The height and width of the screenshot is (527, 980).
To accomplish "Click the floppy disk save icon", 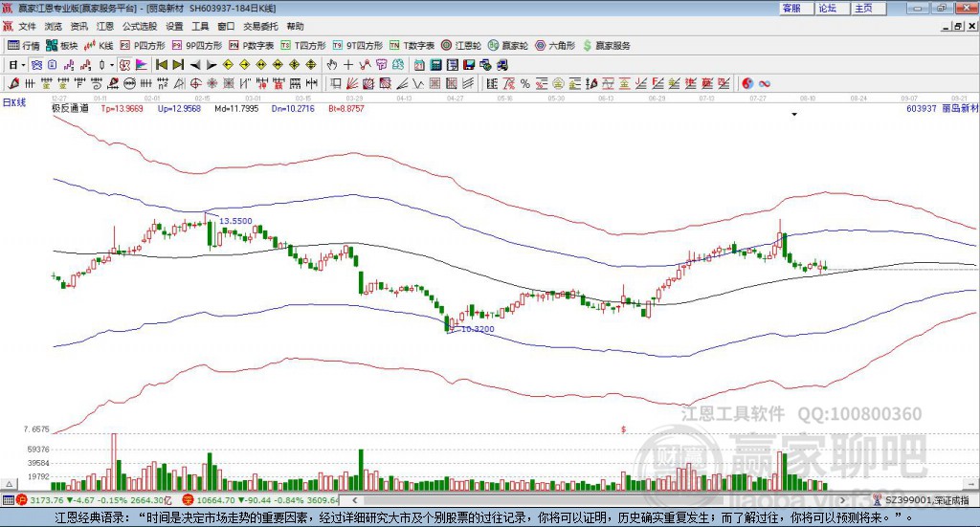I will tap(469, 65).
